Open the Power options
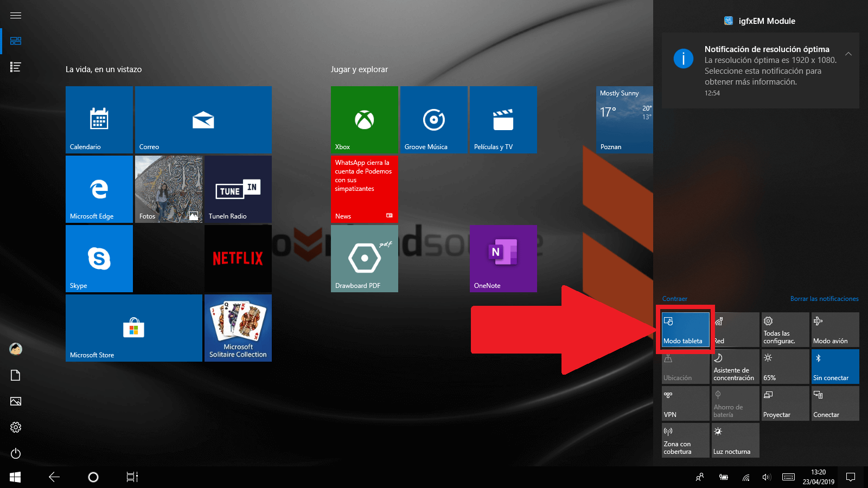Image resolution: width=868 pixels, height=488 pixels. pos(16,453)
